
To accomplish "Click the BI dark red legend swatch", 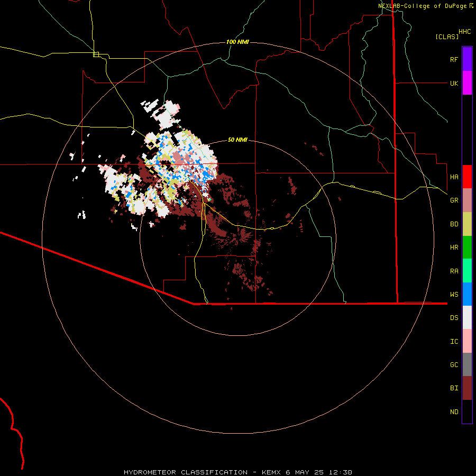I will tap(467, 388).
